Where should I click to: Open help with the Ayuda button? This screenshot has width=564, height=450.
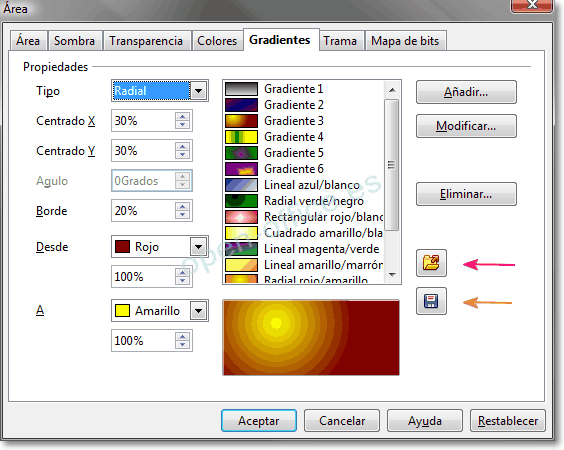tap(425, 421)
